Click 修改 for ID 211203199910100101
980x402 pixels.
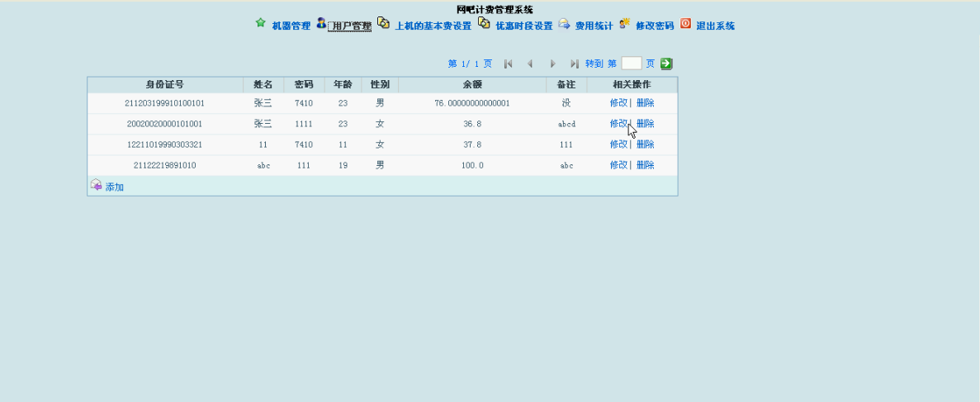coord(618,103)
